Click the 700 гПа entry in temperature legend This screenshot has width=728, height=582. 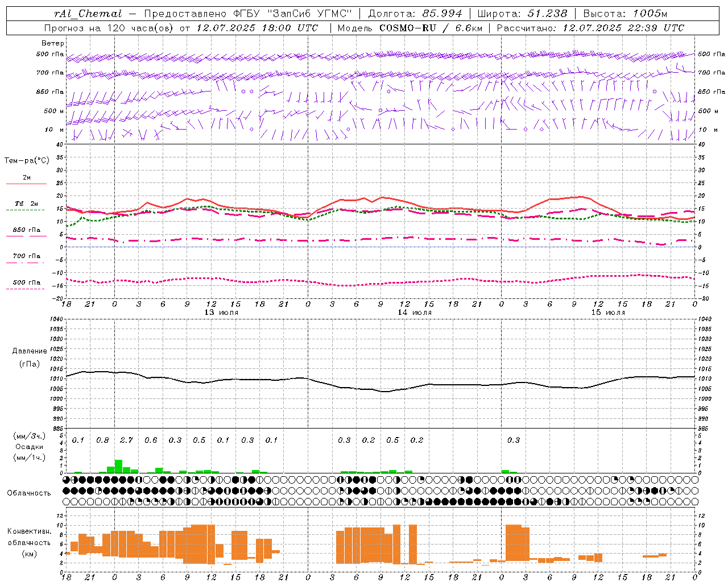click(x=27, y=256)
